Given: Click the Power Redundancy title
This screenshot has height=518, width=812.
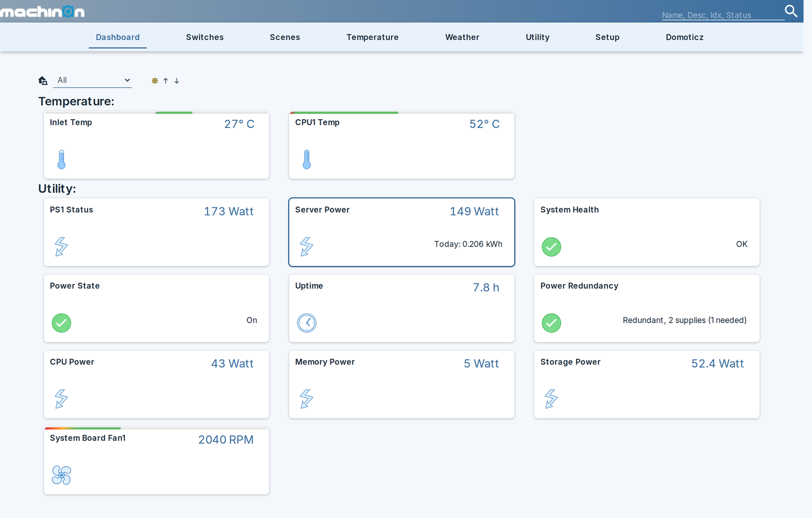Looking at the screenshot, I should click(x=580, y=286).
